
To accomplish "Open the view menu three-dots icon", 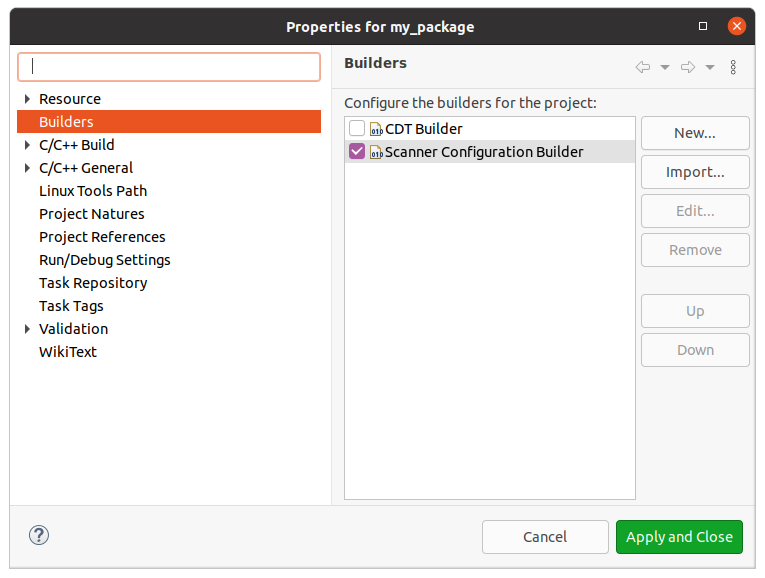I will pyautogui.click(x=733, y=67).
